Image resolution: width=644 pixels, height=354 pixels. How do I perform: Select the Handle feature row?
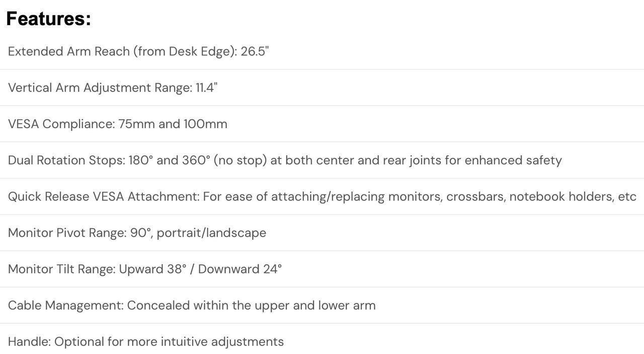(x=322, y=341)
